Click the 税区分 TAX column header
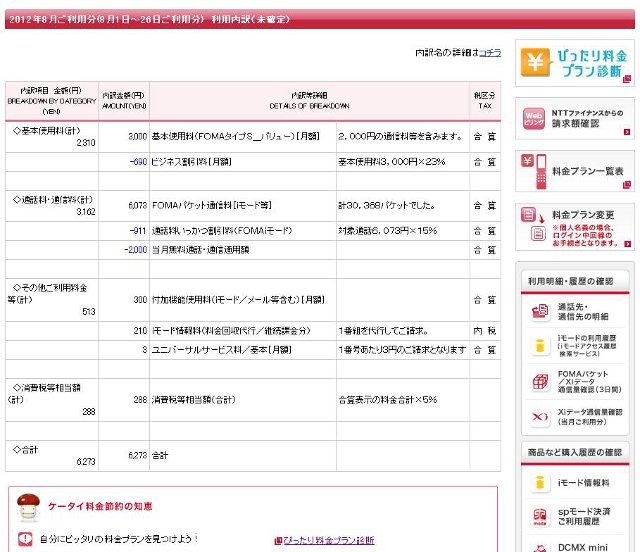 click(x=485, y=101)
